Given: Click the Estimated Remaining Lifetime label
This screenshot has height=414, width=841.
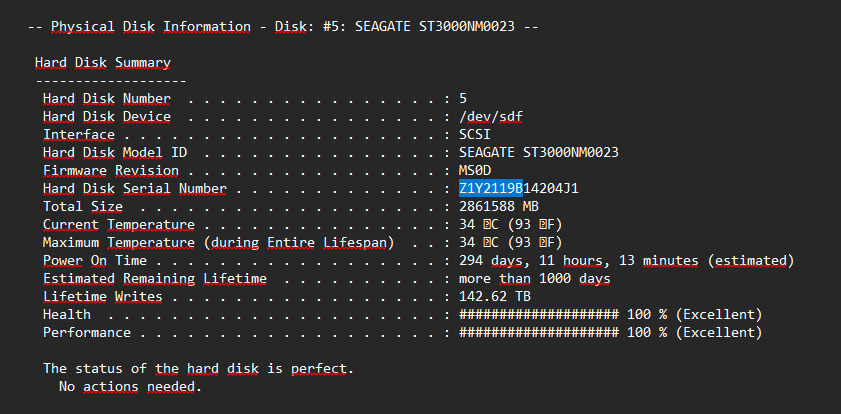Looking at the screenshot, I should pyautogui.click(x=155, y=279).
